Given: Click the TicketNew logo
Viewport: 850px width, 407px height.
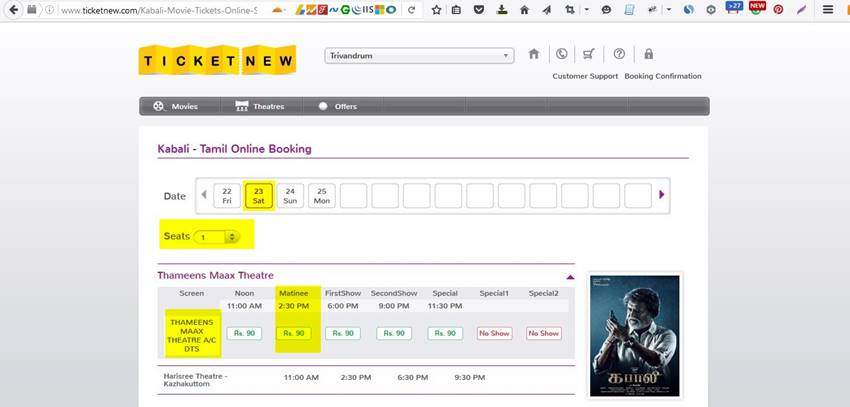Looking at the screenshot, I should [x=217, y=60].
